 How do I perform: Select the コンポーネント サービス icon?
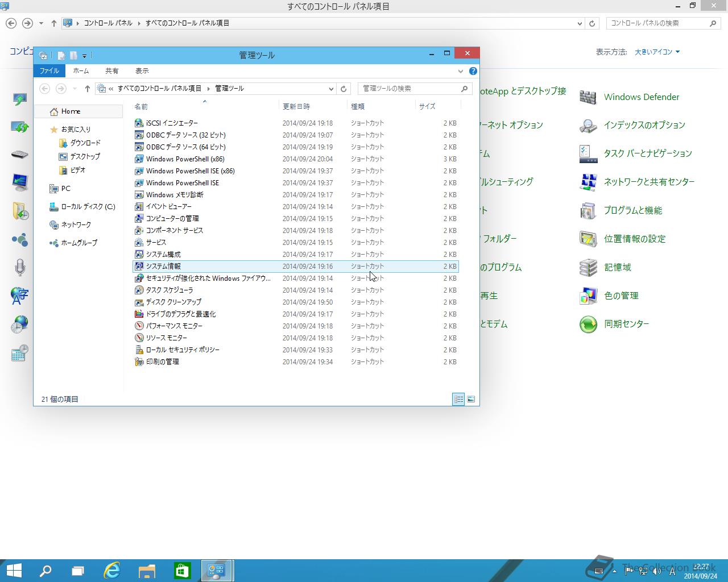click(139, 230)
